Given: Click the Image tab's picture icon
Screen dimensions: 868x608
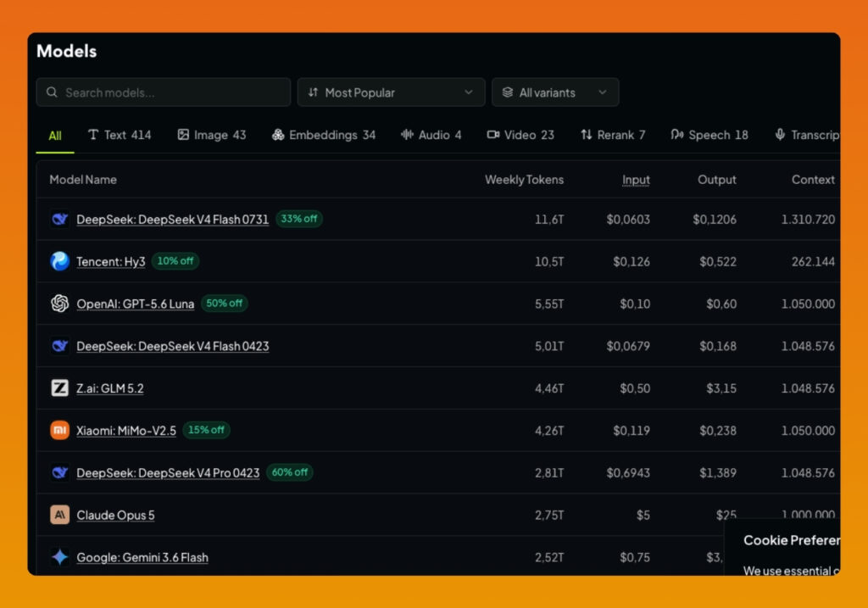Looking at the screenshot, I should [x=183, y=135].
